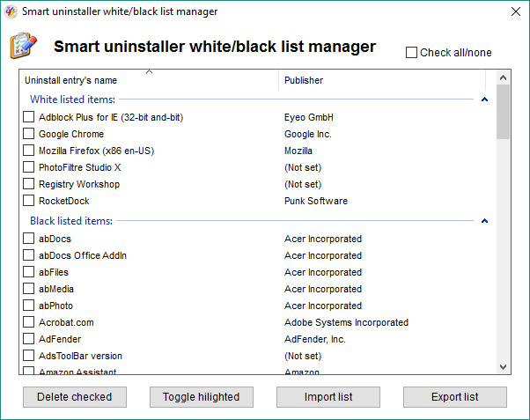
Task: Select the Google Chrome entry name
Action: [71, 134]
